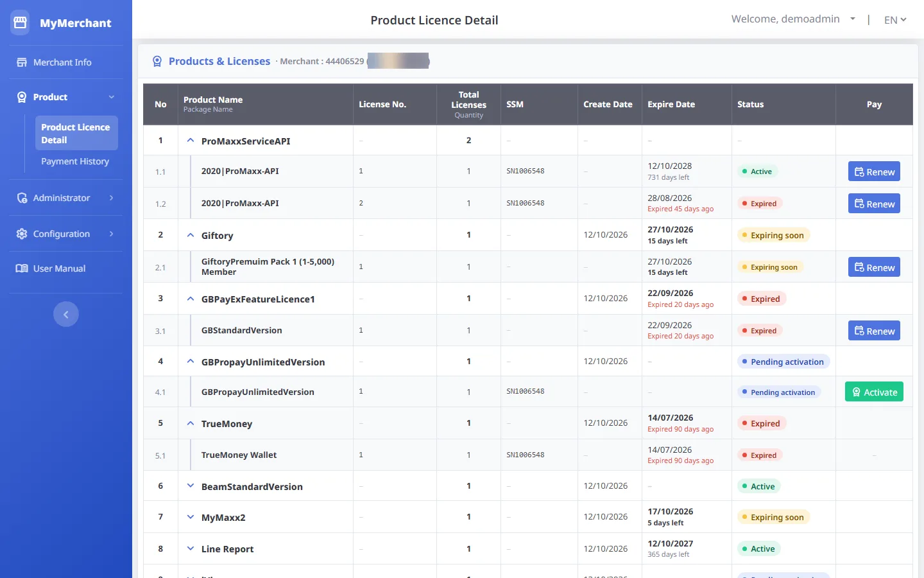Screen dimensions: 924x578
Task: Click the Active status badge for Line Report
Action: (x=758, y=548)
